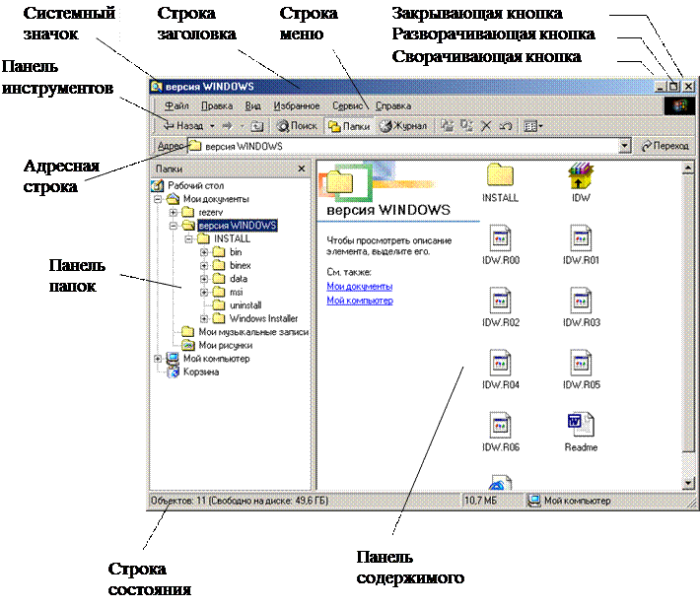Select Рабочий стол in folder tree

tap(195, 185)
